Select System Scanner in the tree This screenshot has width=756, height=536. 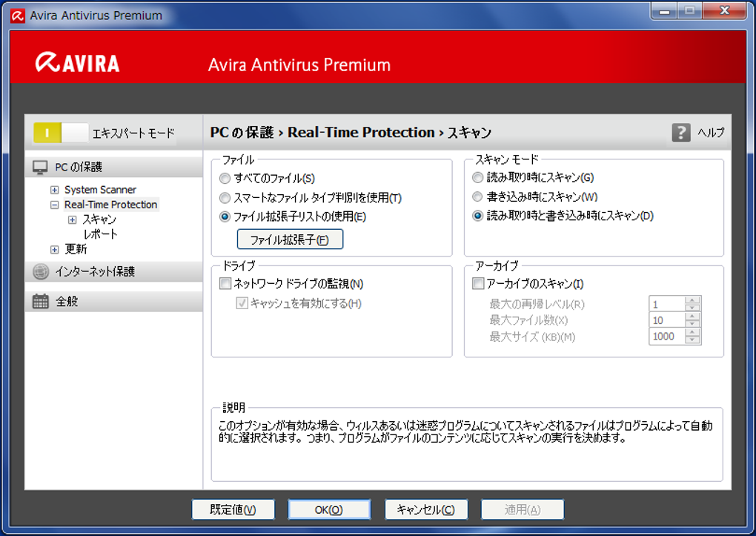pyautogui.click(x=100, y=190)
